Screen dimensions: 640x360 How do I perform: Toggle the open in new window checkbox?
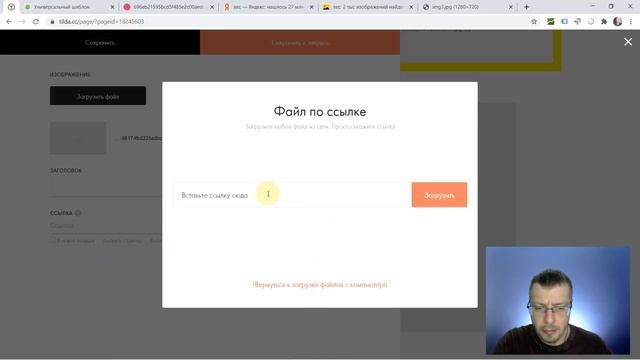pos(53,240)
